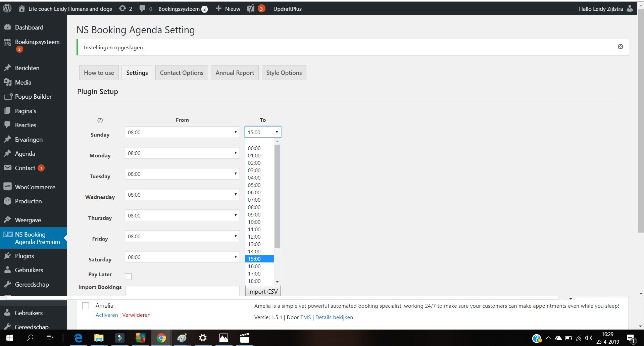
Task: Open site home Life coach Leidy link
Action: (65, 9)
